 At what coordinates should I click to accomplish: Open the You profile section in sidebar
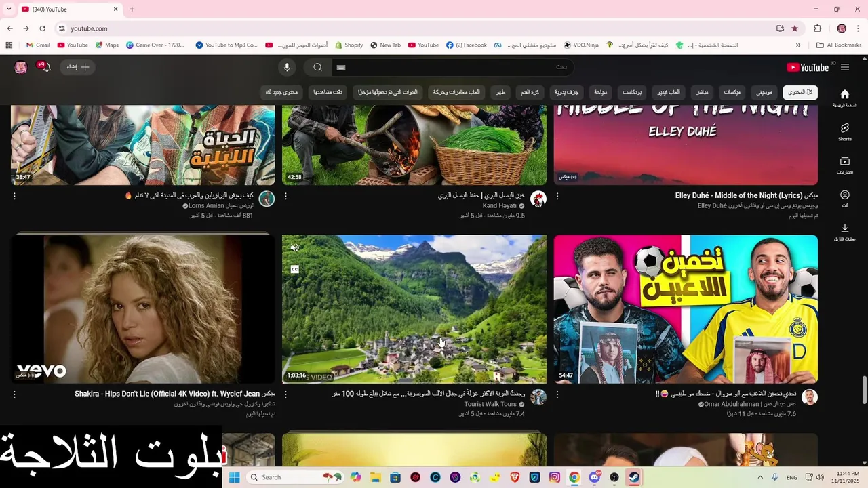tap(845, 199)
